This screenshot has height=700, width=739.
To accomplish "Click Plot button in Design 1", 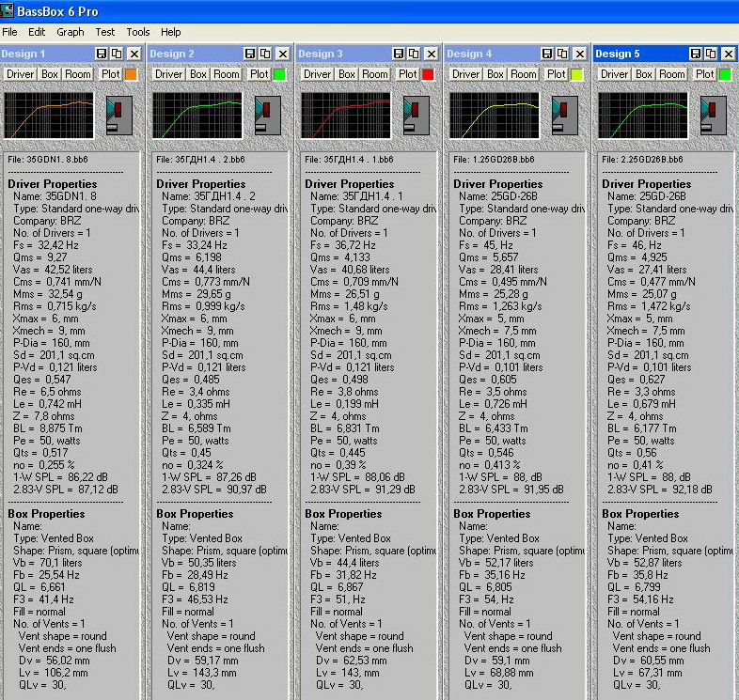I will coord(111,74).
